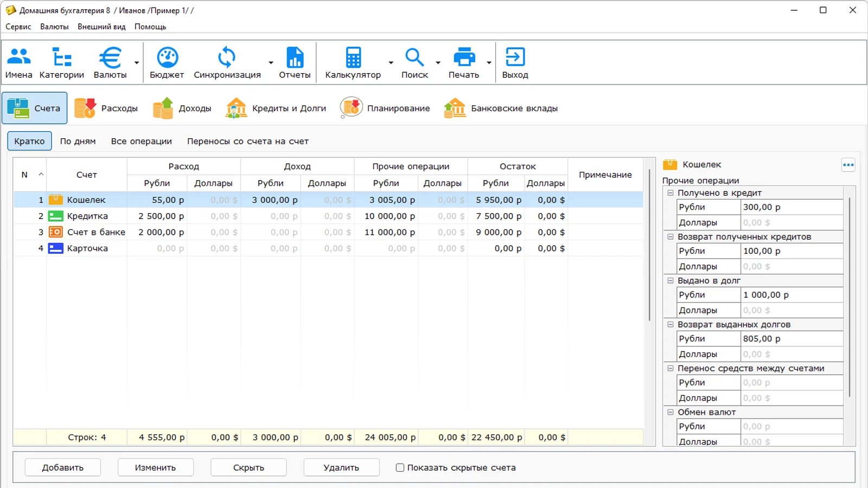
Task: Enable Показать скрытые счета checkbox
Action: coord(400,467)
